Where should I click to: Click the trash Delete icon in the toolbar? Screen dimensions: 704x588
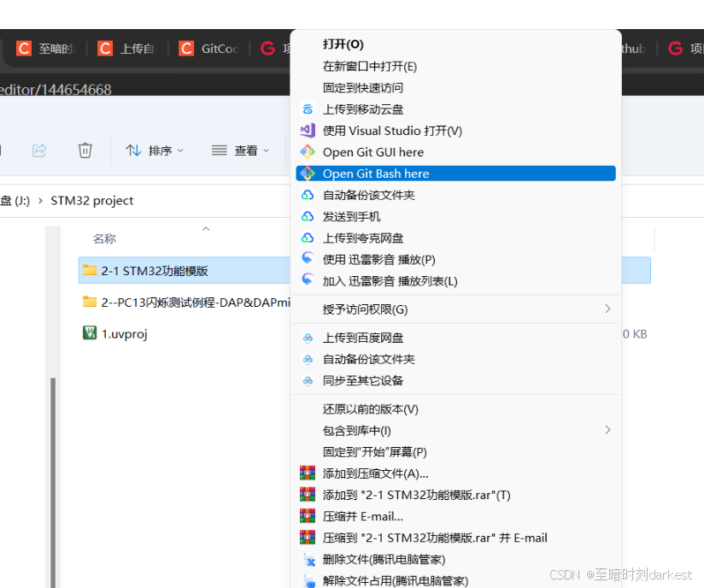pyautogui.click(x=85, y=150)
